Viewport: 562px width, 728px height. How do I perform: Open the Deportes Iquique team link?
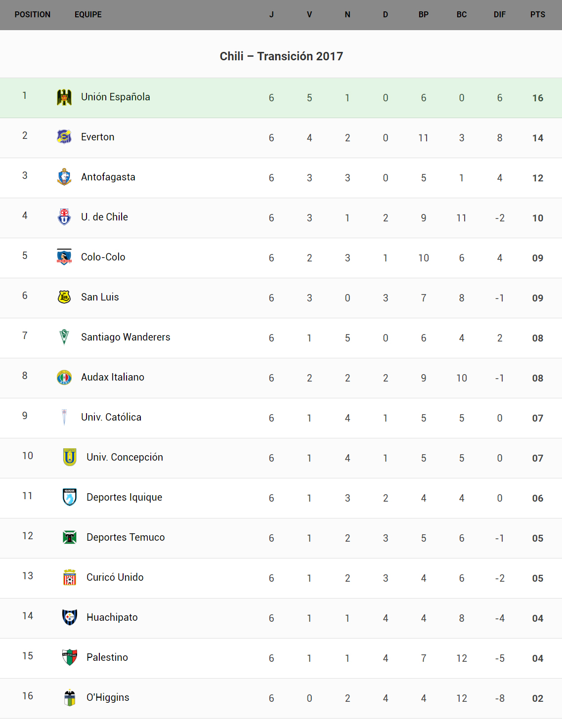click(x=124, y=497)
